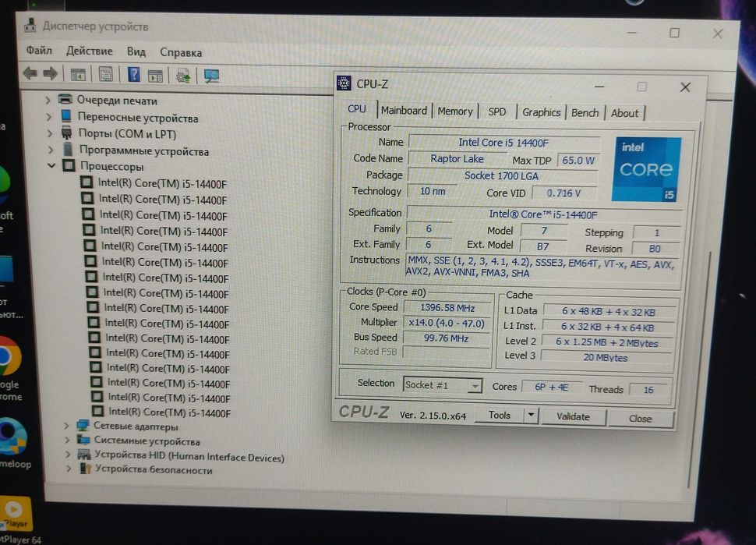Click the Core Speed value 1396.58 MHz

tap(447, 308)
